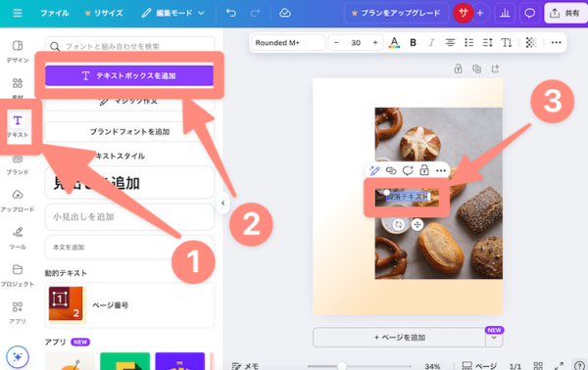Add comment from floating toolbar
Image resolution: width=588 pixels, height=370 pixels.
(408, 170)
